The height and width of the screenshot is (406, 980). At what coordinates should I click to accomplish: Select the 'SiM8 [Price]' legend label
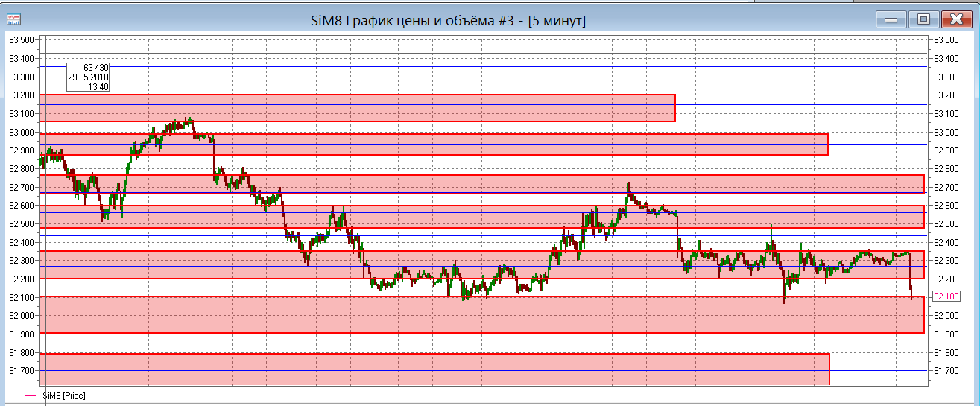[x=63, y=396]
